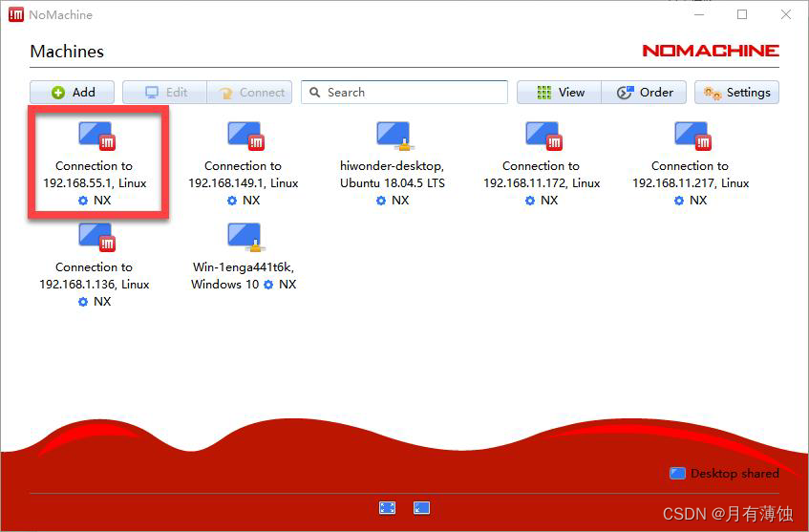Click the NOMACHINE logo
The image size is (809, 532).
point(711,51)
